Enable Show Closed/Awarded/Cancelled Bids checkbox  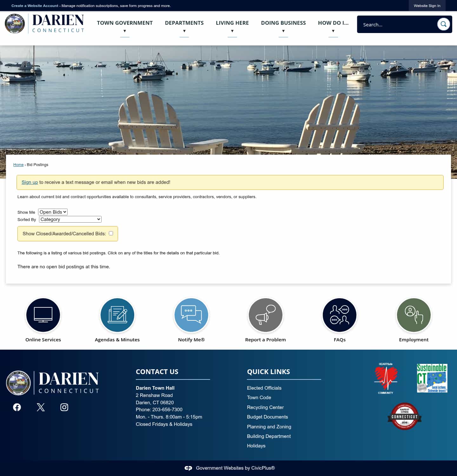(110, 233)
